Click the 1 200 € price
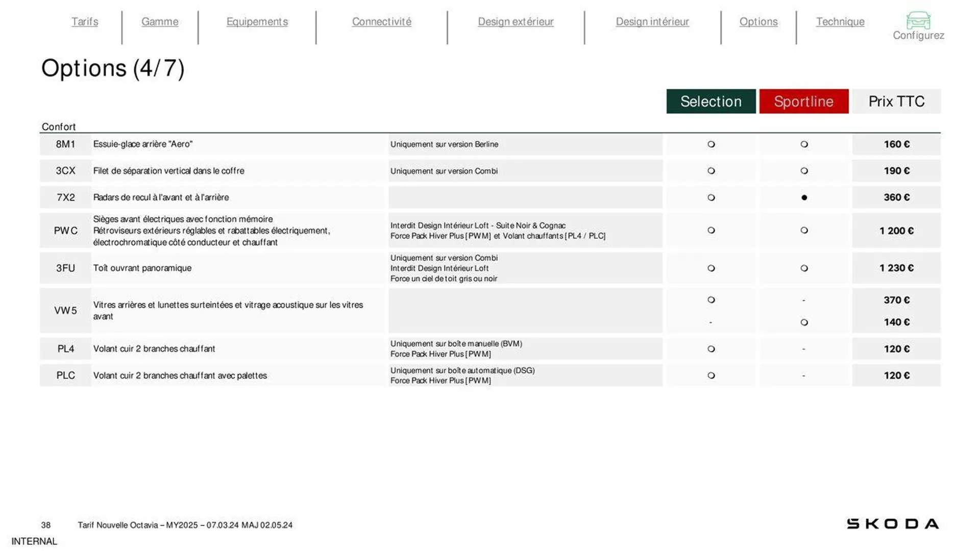Image resolution: width=980 pixels, height=551 pixels. tap(896, 231)
